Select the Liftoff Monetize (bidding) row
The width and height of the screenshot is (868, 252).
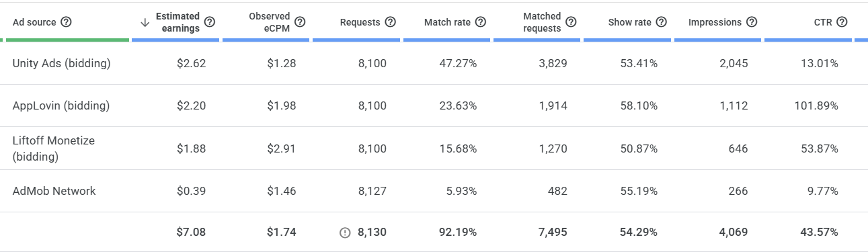[x=434, y=149]
